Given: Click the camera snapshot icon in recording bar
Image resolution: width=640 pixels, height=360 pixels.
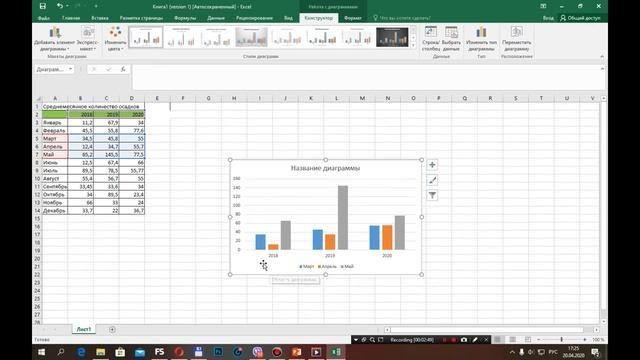Looking at the screenshot, I should [464, 340].
